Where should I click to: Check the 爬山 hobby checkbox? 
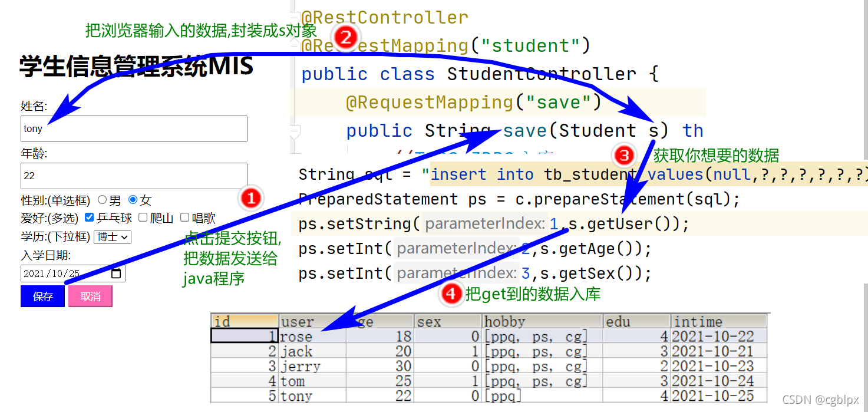[x=143, y=217]
